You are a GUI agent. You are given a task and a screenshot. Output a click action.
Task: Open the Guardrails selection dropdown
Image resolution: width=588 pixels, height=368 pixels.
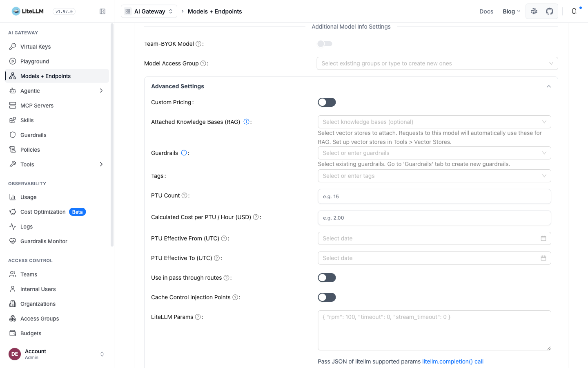point(434,153)
